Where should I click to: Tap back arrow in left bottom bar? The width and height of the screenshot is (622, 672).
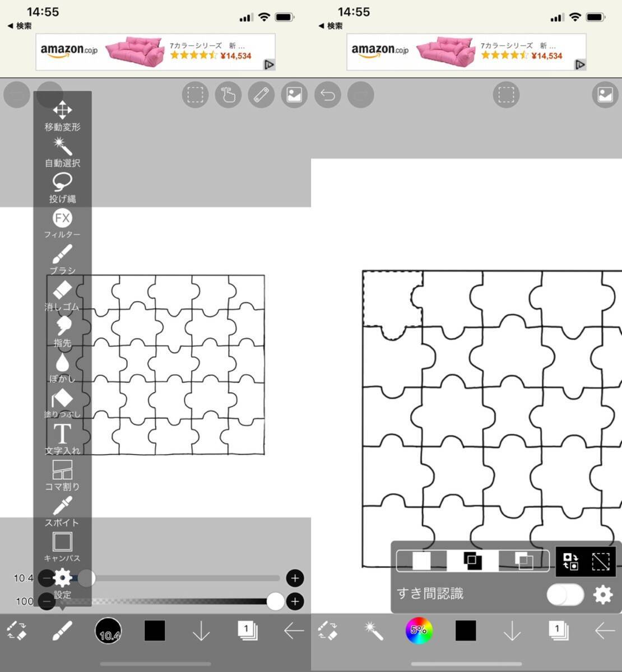294,631
